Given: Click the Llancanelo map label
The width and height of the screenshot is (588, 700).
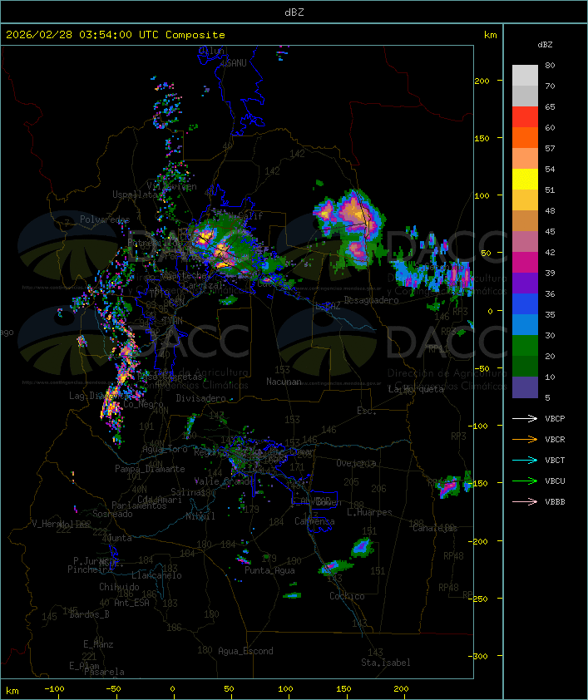Looking at the screenshot, I should pos(156,575).
